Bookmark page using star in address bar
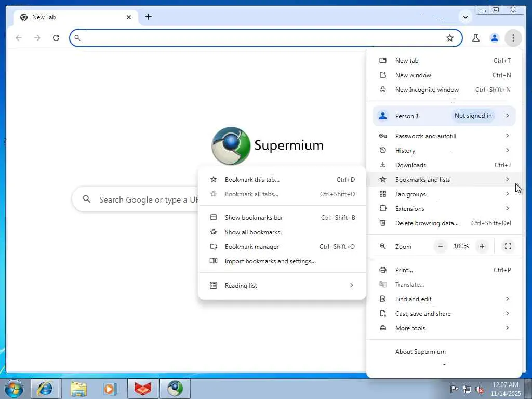 449,37
